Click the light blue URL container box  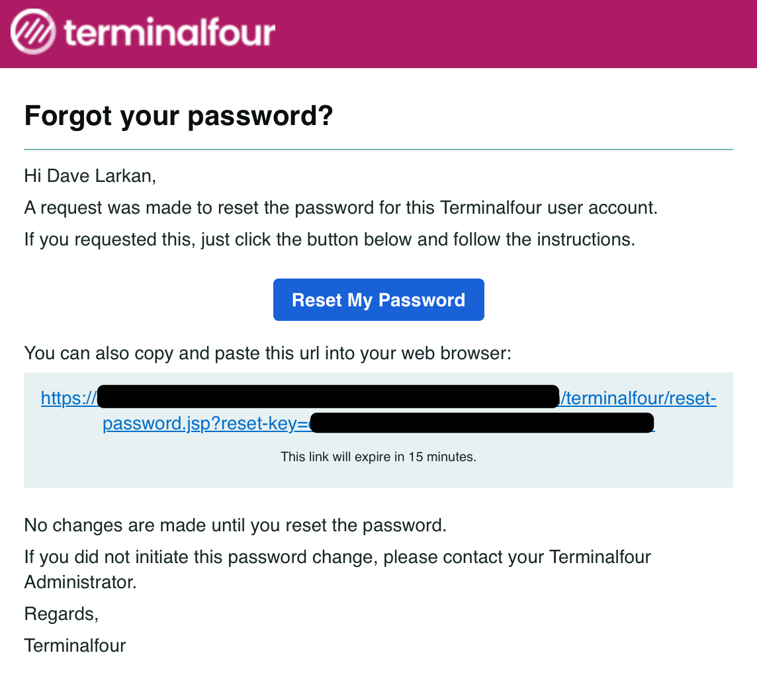click(x=378, y=430)
